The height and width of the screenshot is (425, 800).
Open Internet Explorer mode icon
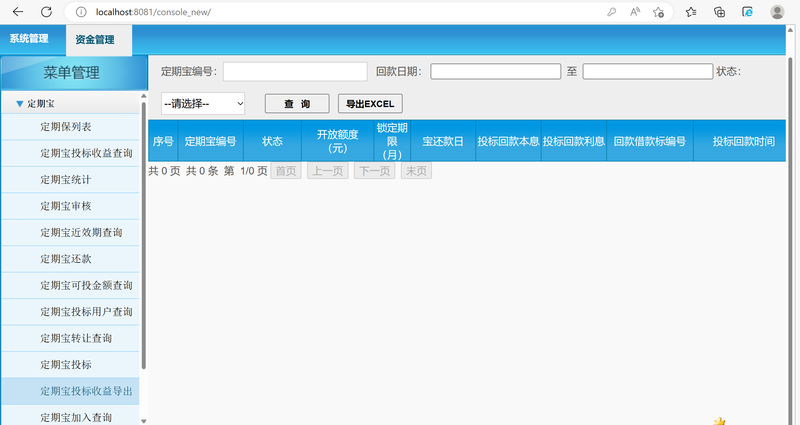point(747,12)
